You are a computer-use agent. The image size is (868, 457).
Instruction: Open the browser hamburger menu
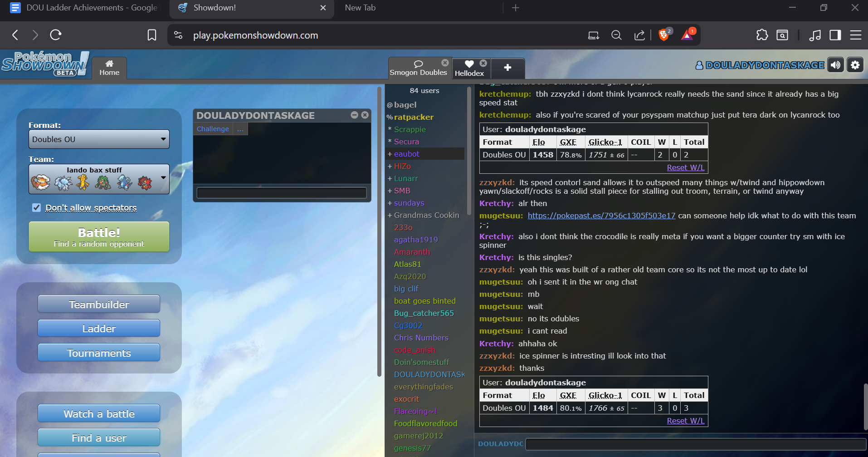[856, 35]
